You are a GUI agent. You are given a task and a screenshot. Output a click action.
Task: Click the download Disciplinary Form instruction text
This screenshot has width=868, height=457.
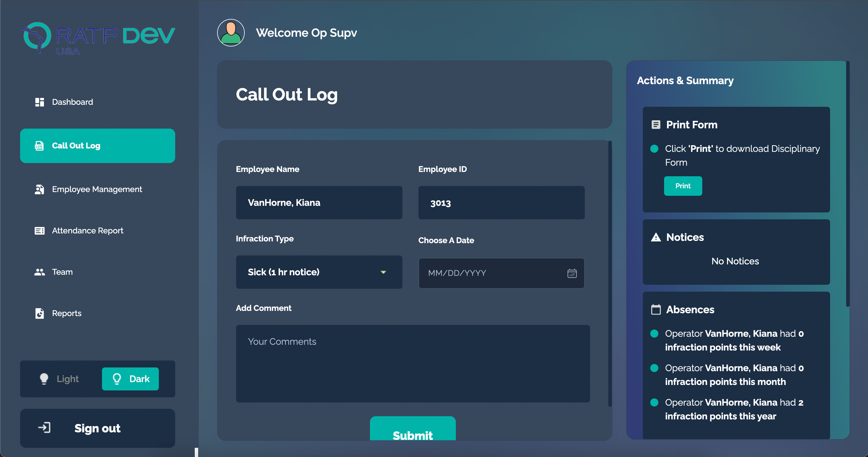coord(742,155)
